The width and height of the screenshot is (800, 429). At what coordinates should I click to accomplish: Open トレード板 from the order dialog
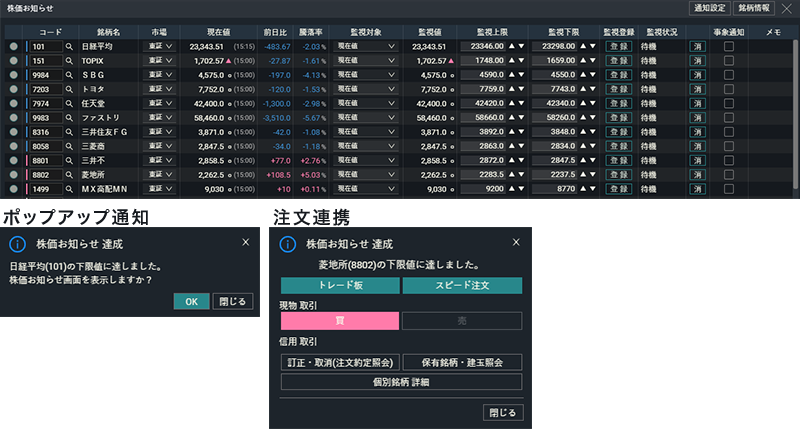coord(340,285)
